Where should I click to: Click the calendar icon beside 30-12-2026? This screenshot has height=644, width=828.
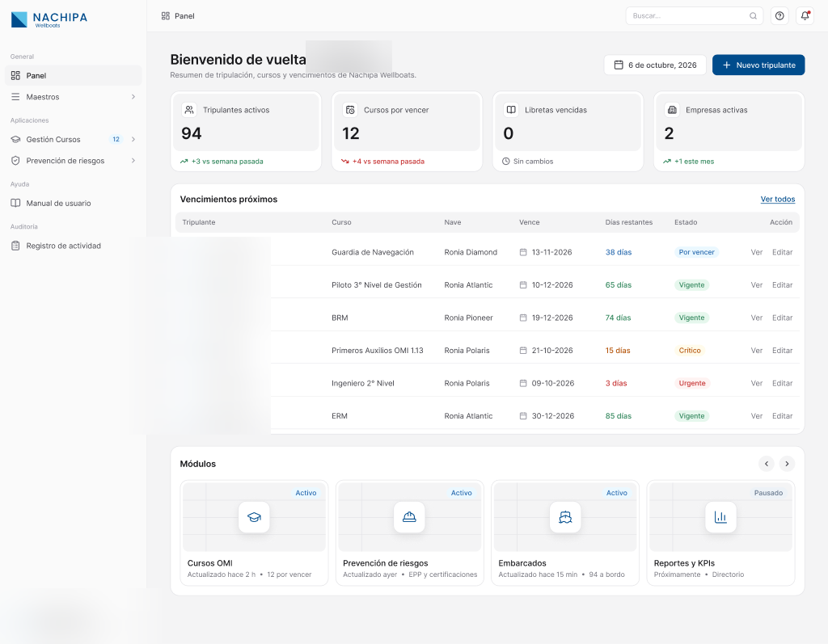coord(523,416)
